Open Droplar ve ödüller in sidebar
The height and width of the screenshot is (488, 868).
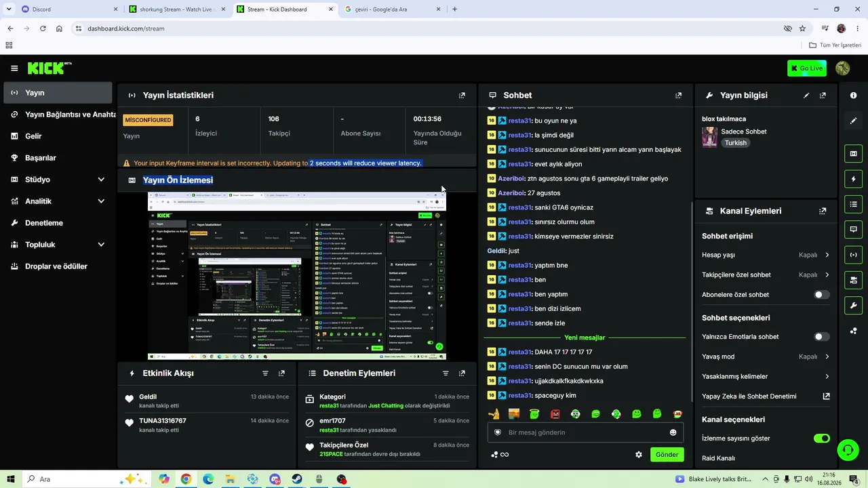pos(58,266)
